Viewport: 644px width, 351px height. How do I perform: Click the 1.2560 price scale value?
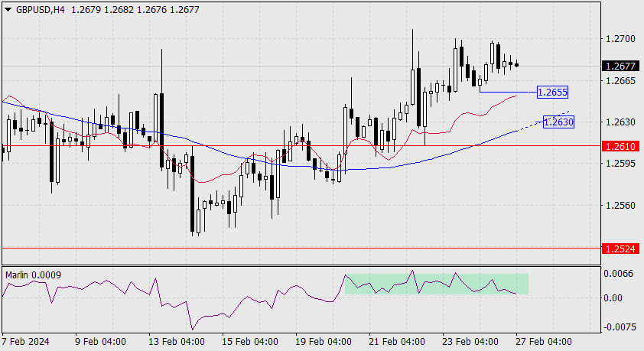tap(620, 205)
